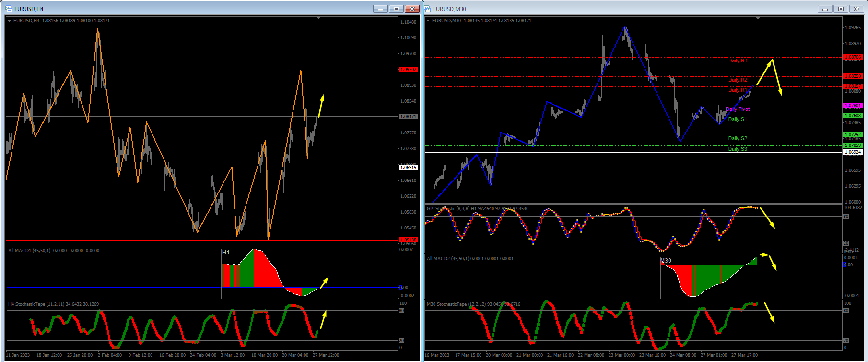868x362 pixels.
Task: Click the 27 Mar 12:00 time label
Action: (x=326, y=355)
